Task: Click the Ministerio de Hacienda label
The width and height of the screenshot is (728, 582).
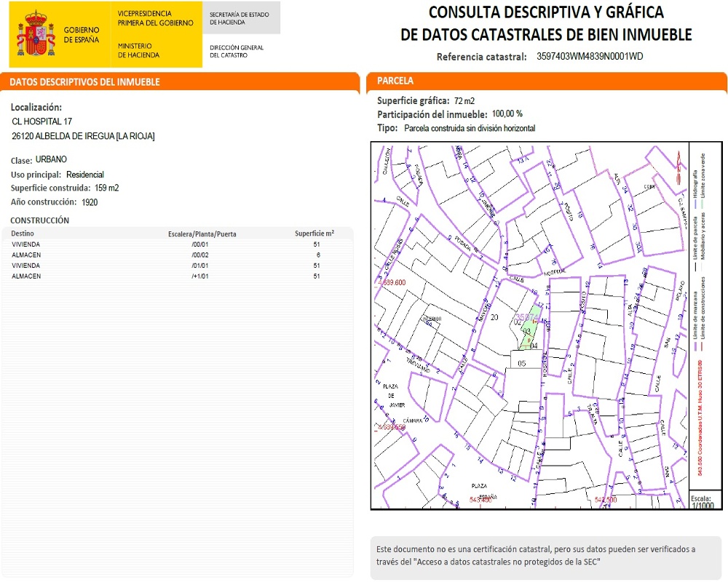Action: [x=138, y=50]
